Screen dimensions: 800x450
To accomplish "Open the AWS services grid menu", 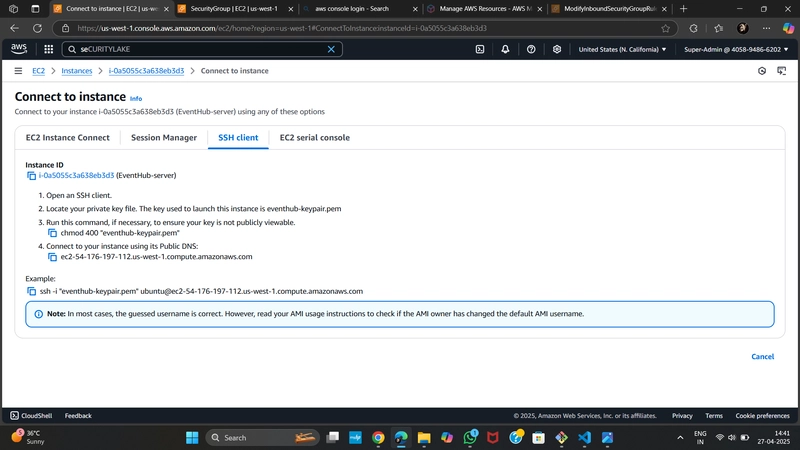I will tap(48, 49).
